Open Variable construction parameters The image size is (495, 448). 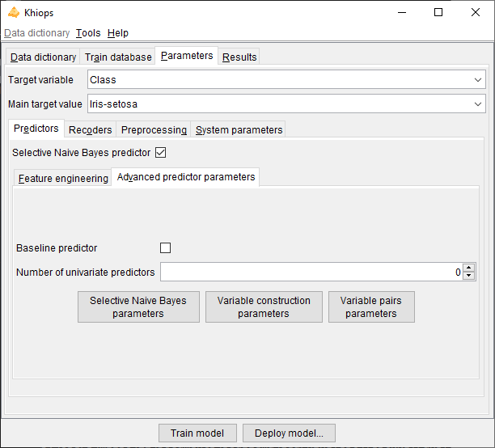[264, 307]
